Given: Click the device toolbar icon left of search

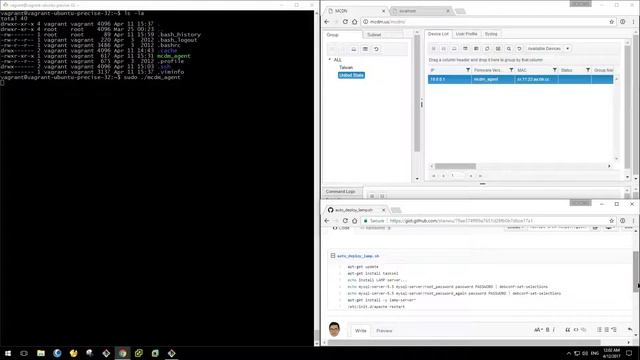Looking at the screenshot, I should coord(498,49).
